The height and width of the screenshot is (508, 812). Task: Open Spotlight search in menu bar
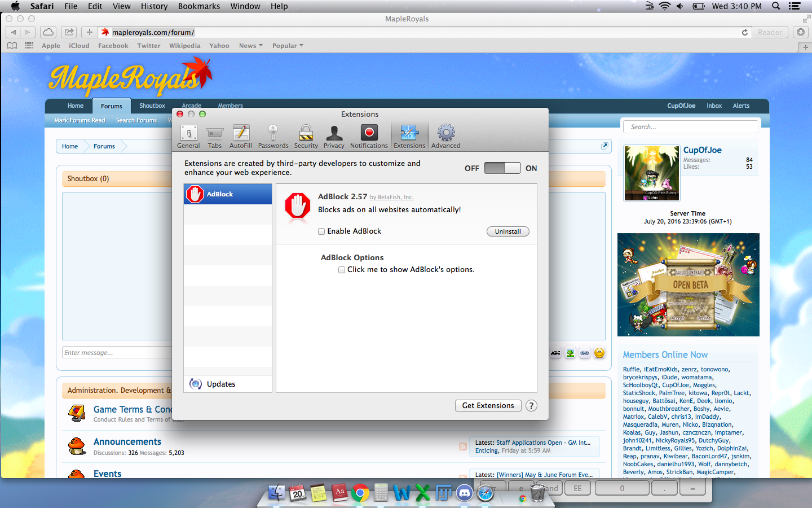click(776, 6)
